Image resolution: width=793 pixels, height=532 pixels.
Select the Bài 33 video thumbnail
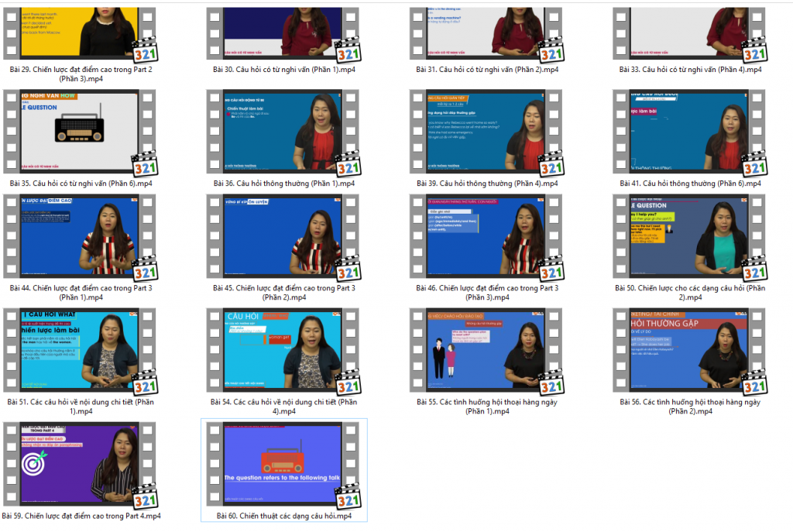689,31
